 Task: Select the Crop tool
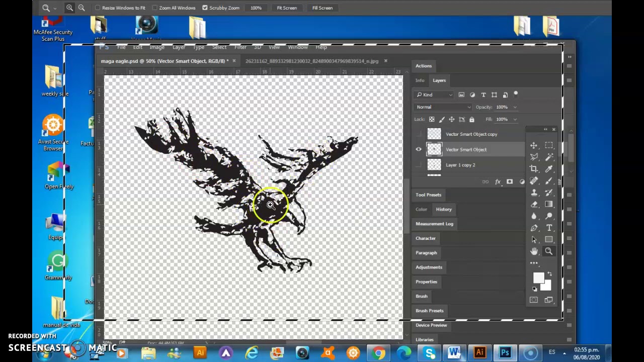(x=534, y=169)
